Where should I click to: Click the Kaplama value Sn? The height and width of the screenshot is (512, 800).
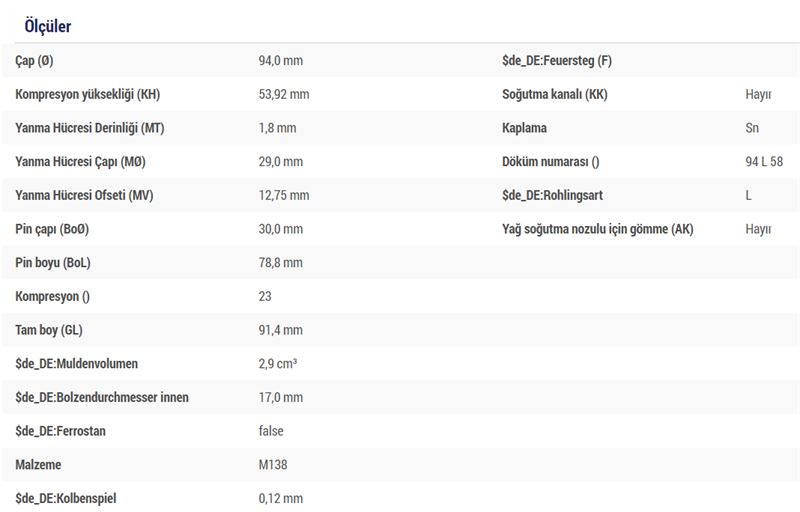[x=752, y=128]
